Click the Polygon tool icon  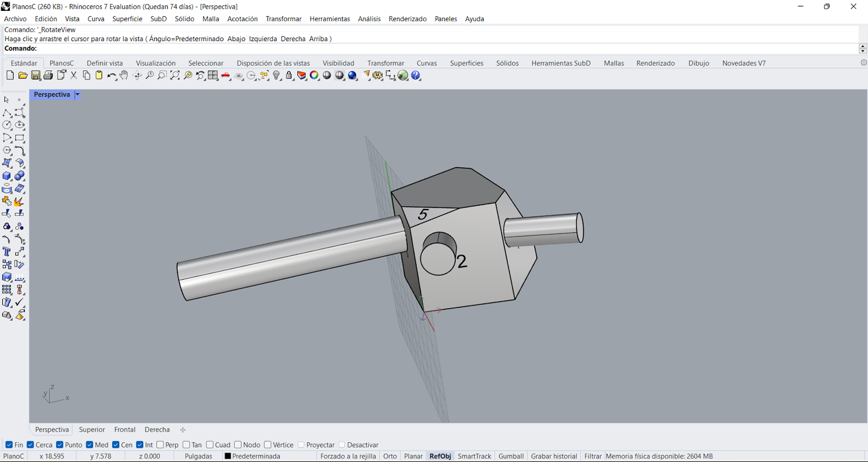click(7, 150)
